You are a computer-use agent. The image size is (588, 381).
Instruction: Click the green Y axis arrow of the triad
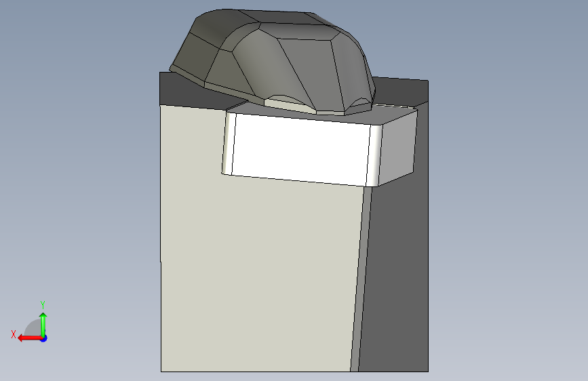pos(43,324)
